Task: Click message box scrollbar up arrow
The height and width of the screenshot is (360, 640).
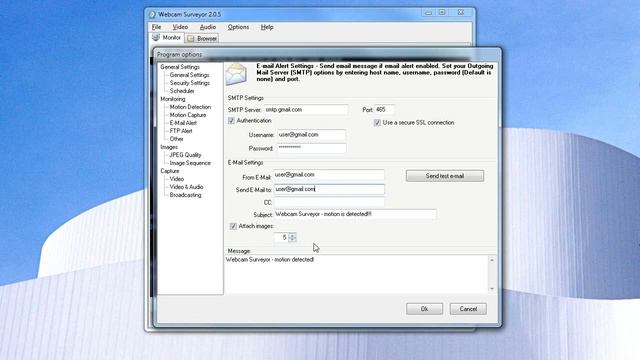Action: click(492, 260)
